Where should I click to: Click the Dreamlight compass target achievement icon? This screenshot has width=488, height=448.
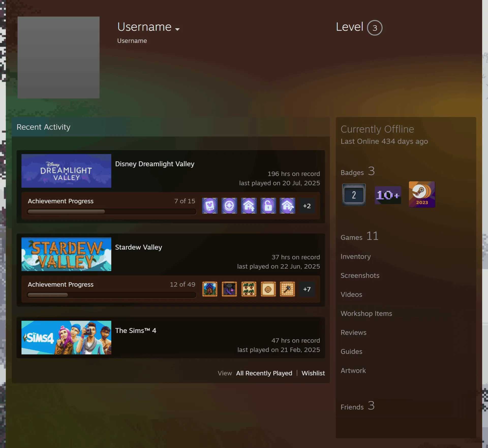pyautogui.click(x=229, y=206)
